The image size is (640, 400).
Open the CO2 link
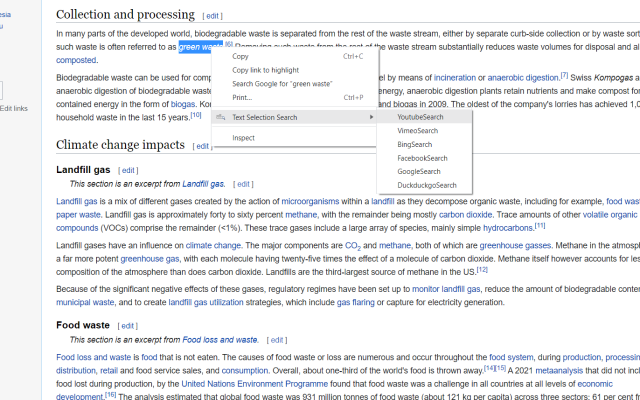[x=353, y=246]
